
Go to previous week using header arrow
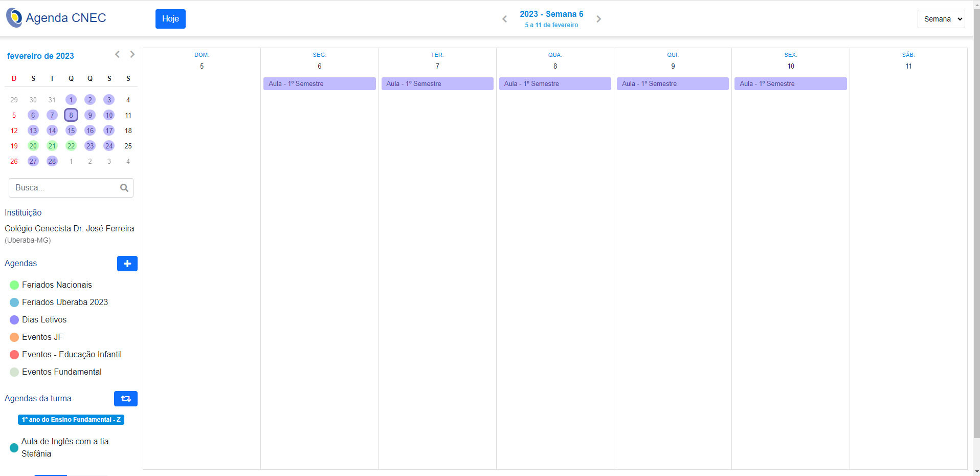click(x=504, y=19)
